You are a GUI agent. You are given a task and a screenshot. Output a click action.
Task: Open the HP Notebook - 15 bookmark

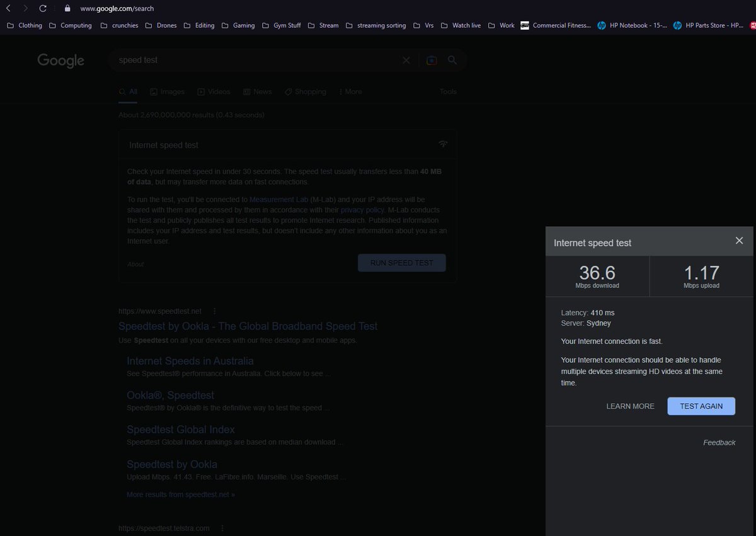(632, 26)
